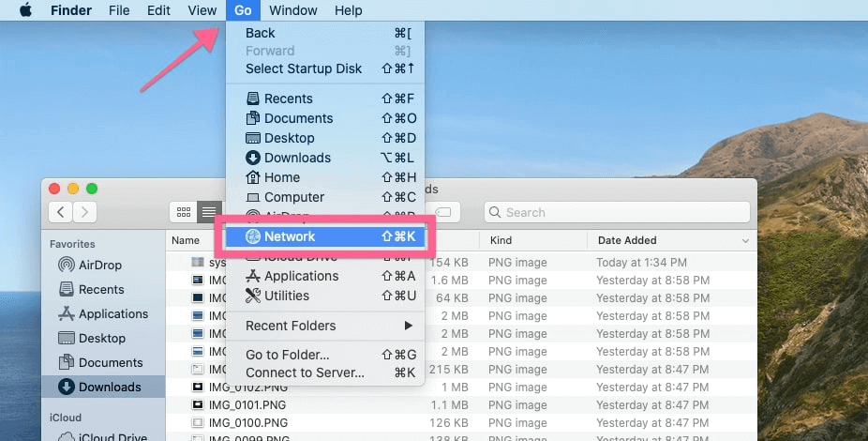Screen dimensions: 868x441
Task: Select Desktop in the sidebar
Action: pyautogui.click(x=102, y=338)
